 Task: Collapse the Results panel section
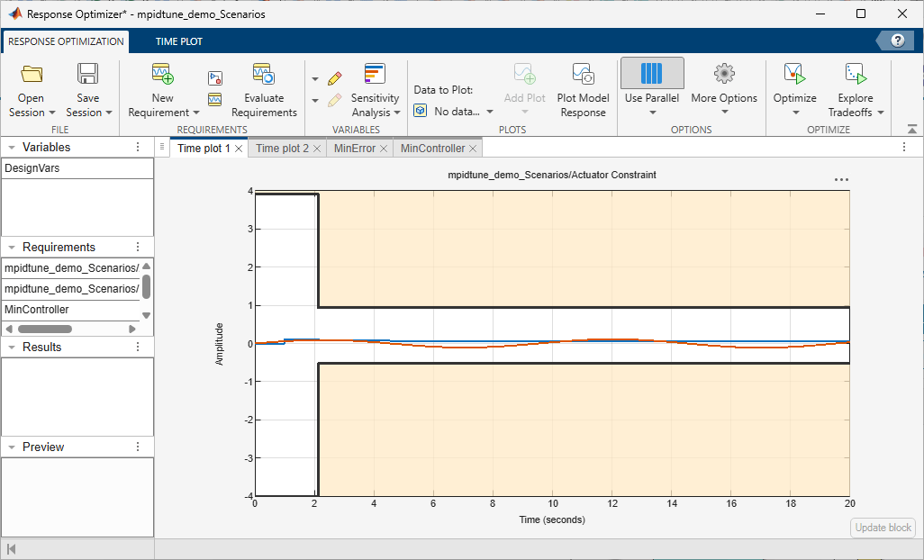click(x=11, y=348)
